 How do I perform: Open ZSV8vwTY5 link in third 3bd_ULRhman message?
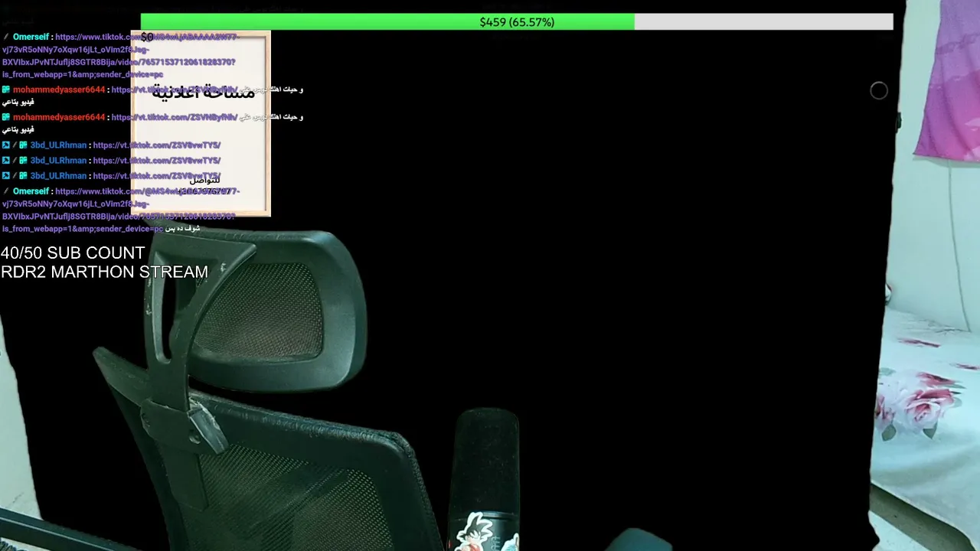click(157, 176)
